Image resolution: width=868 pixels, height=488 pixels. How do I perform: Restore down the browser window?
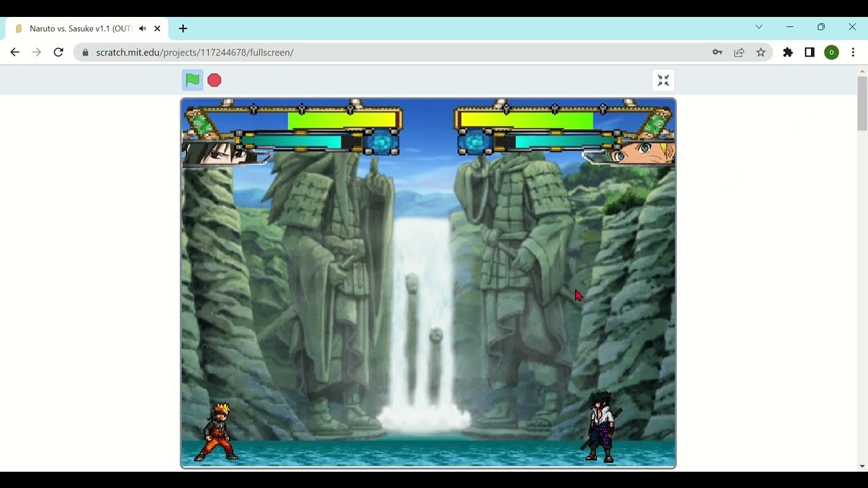[821, 27]
